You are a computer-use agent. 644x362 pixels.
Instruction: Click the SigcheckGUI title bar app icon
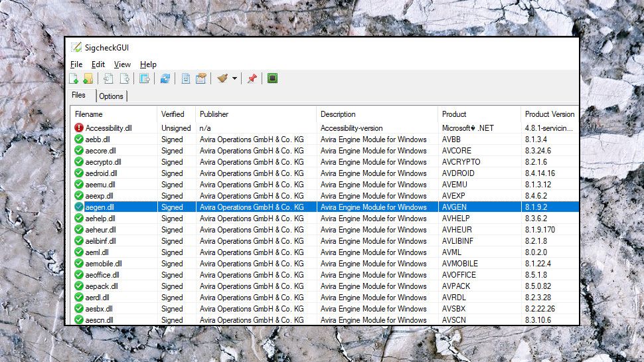[x=76, y=47]
